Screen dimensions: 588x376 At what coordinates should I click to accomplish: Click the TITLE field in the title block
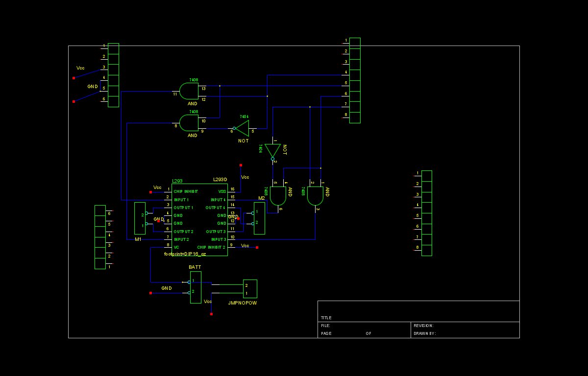(326, 318)
